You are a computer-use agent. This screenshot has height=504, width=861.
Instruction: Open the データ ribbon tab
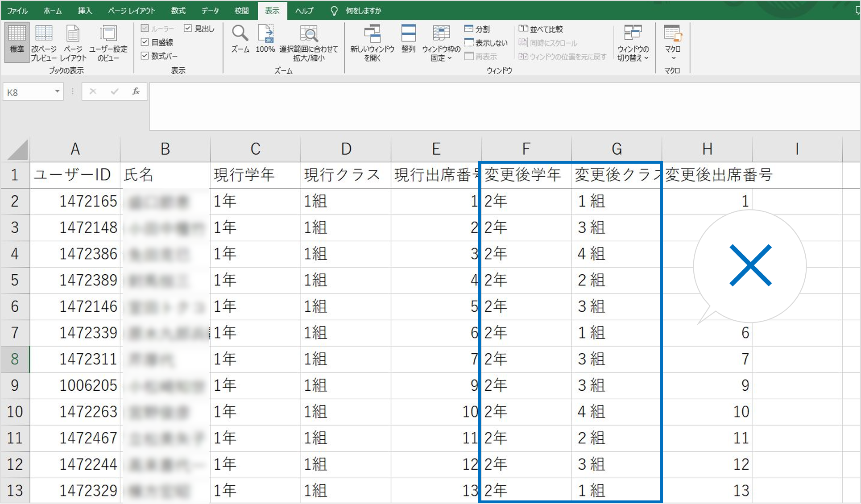[210, 11]
